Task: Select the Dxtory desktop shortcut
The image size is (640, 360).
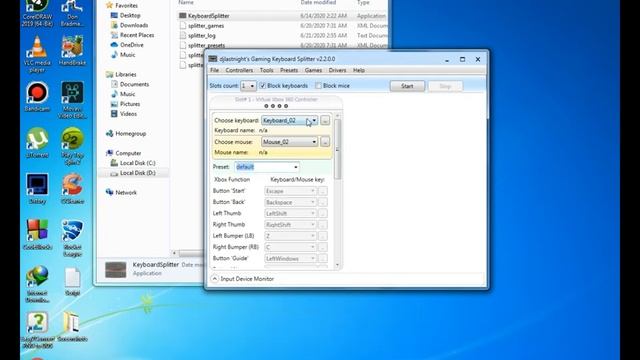Action: (37, 189)
